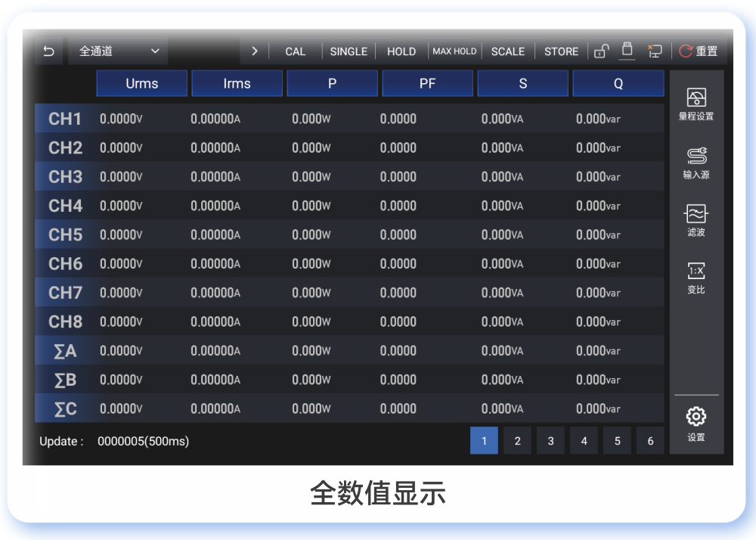The height and width of the screenshot is (540, 756).
Task: Open the input source (输入源) panel
Action: point(696,162)
